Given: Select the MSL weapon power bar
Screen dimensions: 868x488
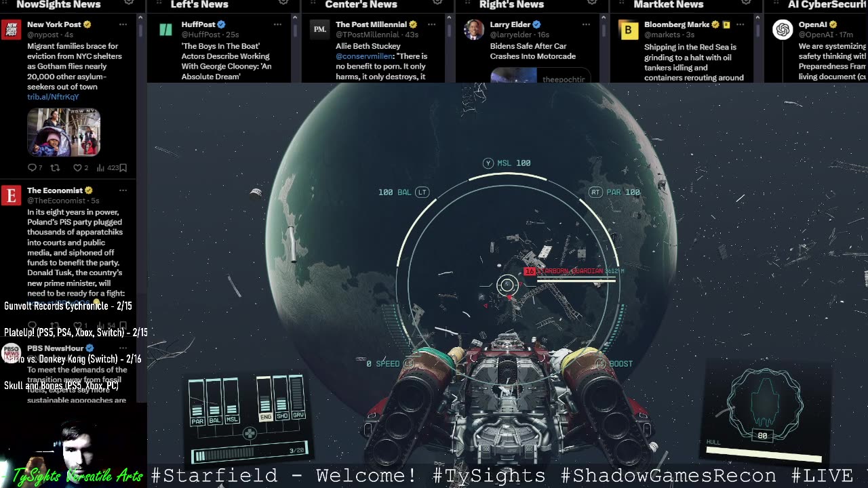Looking at the screenshot, I should coord(231,403).
